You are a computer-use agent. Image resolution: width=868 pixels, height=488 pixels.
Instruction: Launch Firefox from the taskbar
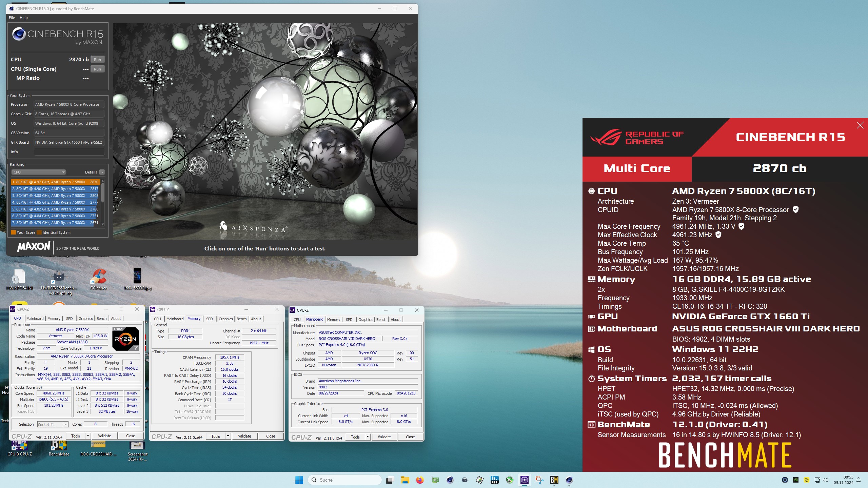point(420,480)
